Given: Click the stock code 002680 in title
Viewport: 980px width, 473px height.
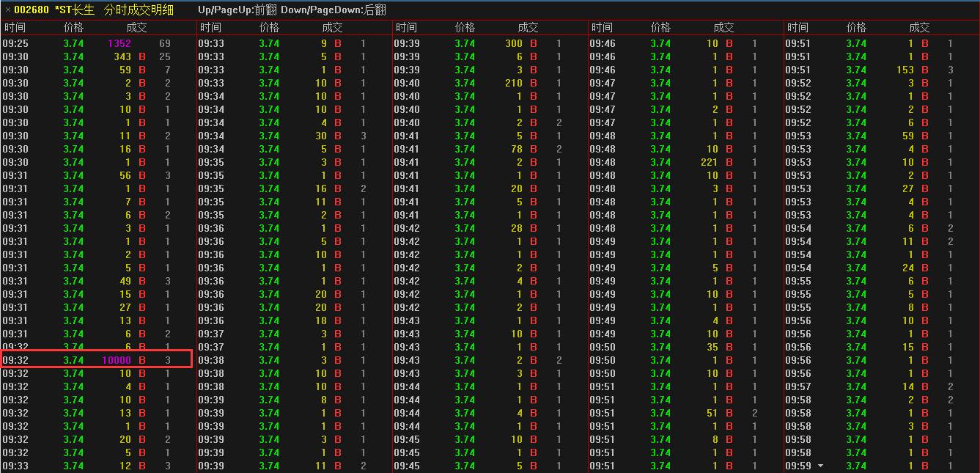Looking at the screenshot, I should click(32, 10).
